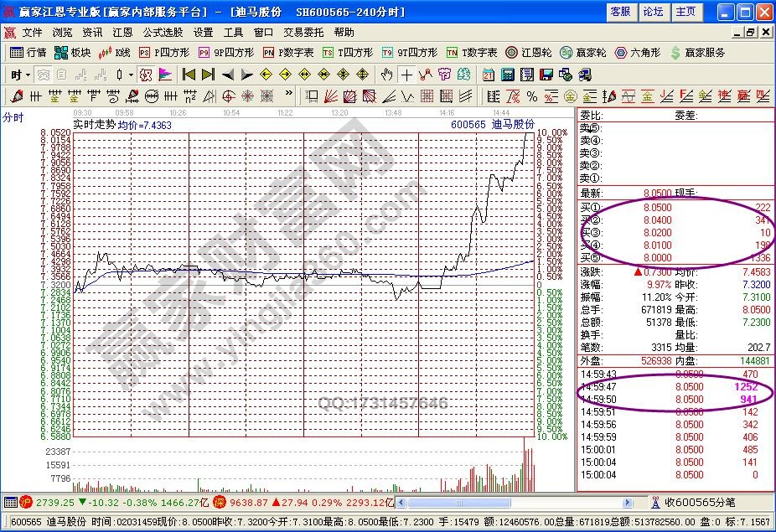This screenshot has height=532, width=776.
Task: Click the 赢家服务 dollar icon
Action: point(675,52)
